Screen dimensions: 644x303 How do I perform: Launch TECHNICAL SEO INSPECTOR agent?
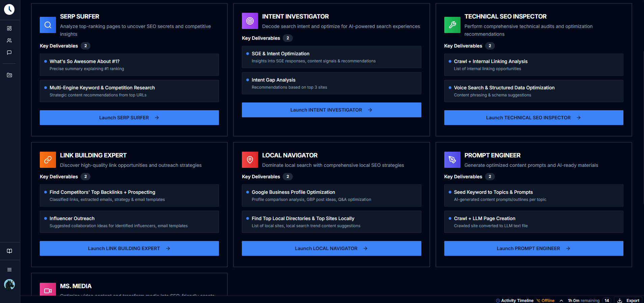pos(533,118)
